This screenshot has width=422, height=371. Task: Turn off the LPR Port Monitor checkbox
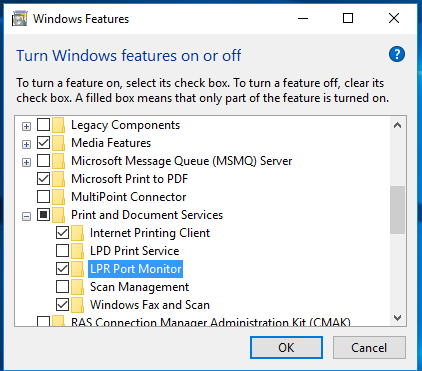62,269
